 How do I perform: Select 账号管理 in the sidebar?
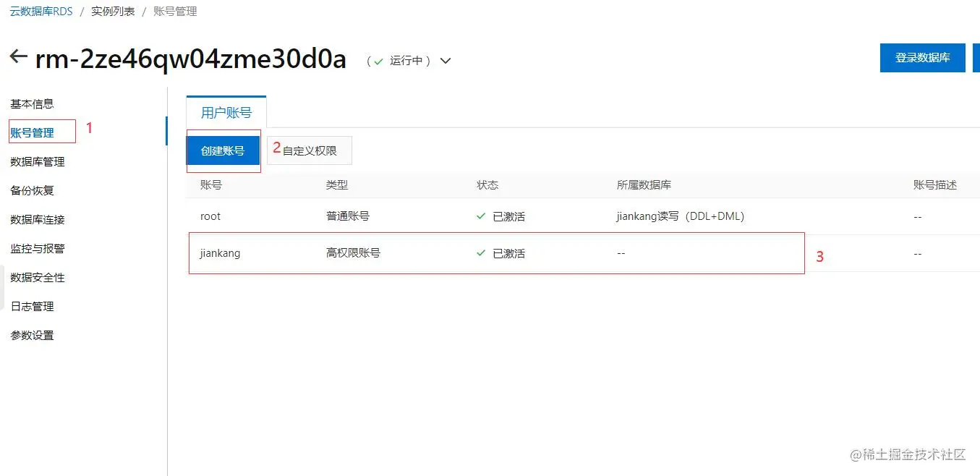(32, 132)
